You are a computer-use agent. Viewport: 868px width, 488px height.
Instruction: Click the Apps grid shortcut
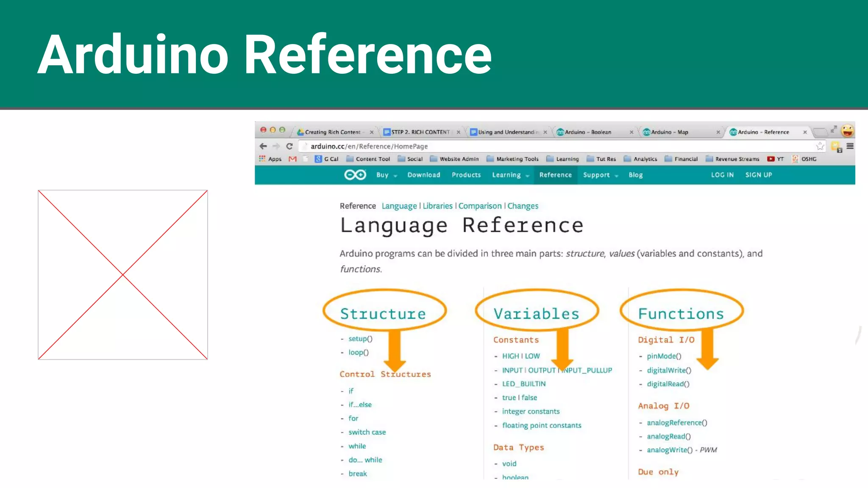tap(270, 159)
